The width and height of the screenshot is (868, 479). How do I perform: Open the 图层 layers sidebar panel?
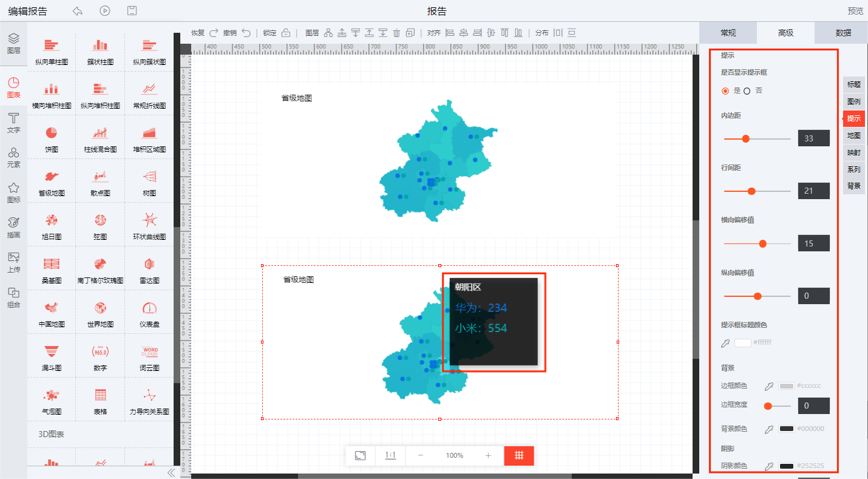tap(13, 44)
